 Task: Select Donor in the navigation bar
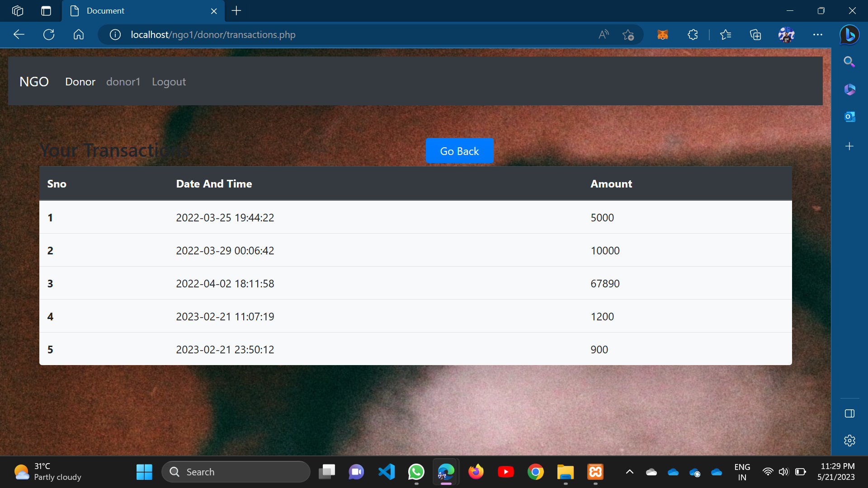[80, 82]
